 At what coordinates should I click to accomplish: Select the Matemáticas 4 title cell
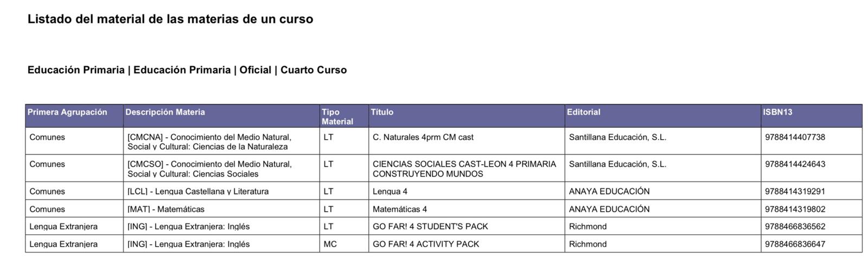click(467, 209)
